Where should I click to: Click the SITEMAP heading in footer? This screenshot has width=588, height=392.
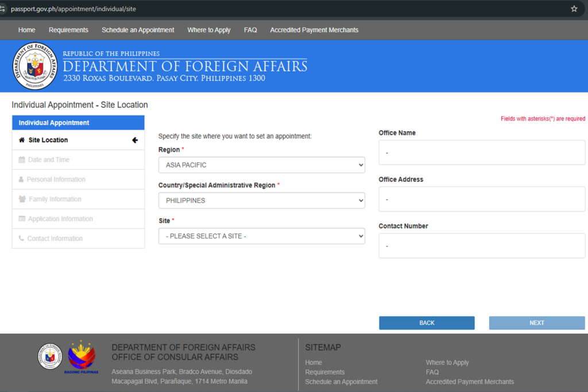pyautogui.click(x=323, y=347)
